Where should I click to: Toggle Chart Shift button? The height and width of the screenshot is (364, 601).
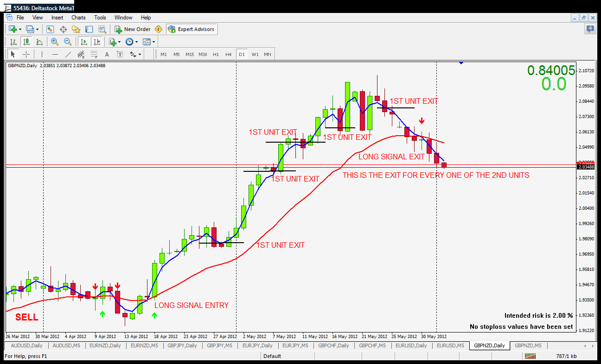96,42
